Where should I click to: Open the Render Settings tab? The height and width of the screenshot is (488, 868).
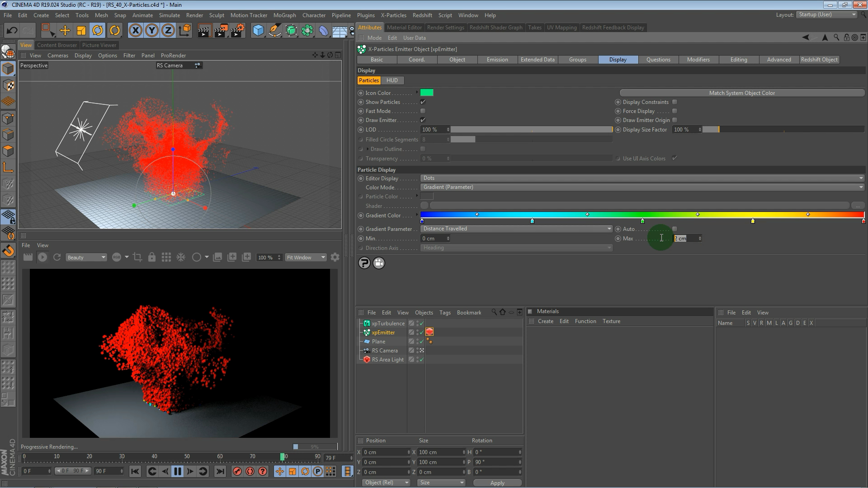(445, 28)
